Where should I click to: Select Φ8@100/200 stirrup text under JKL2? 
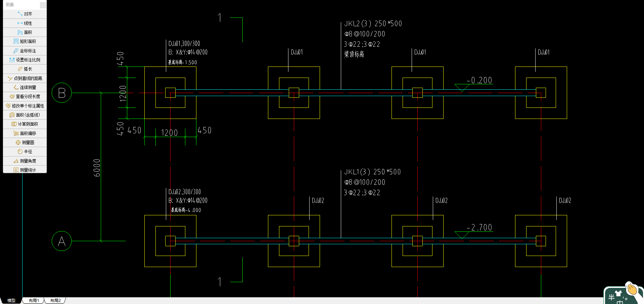coord(365,34)
